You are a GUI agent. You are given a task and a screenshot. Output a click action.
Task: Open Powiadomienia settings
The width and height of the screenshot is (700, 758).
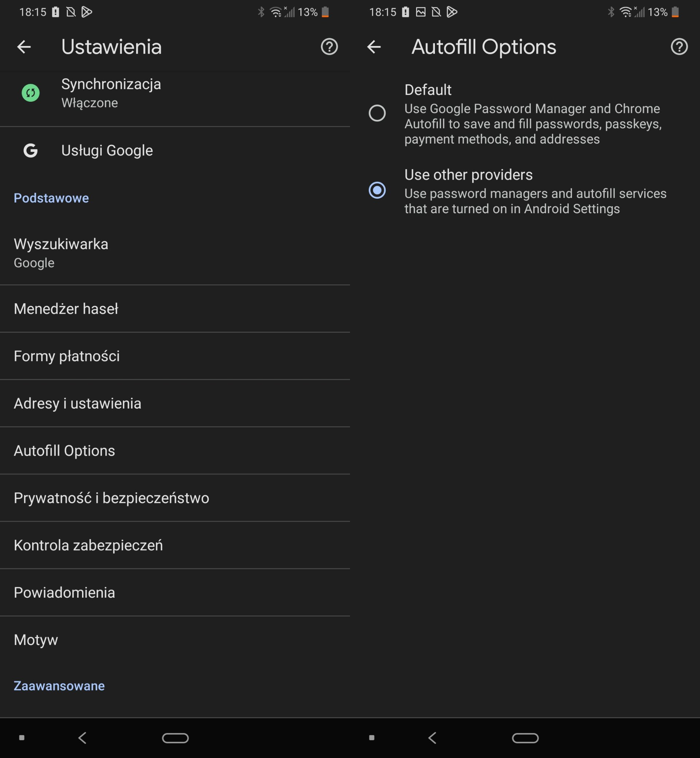click(65, 593)
